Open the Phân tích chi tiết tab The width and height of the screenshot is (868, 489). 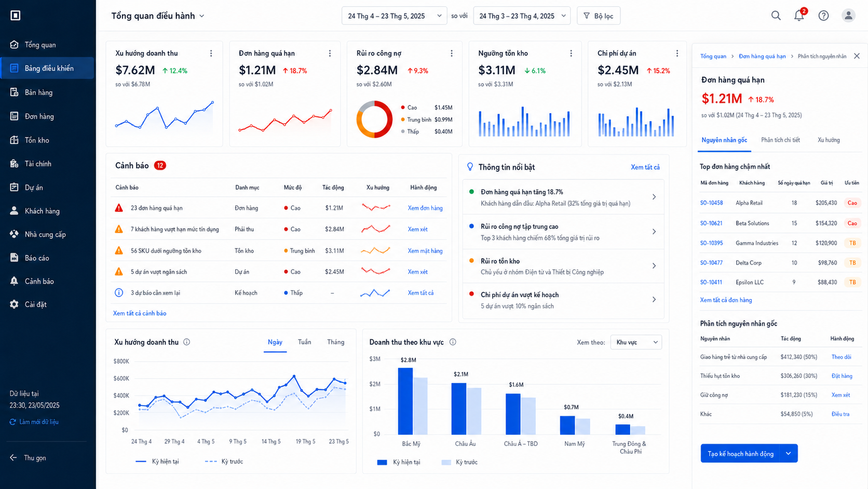780,140
